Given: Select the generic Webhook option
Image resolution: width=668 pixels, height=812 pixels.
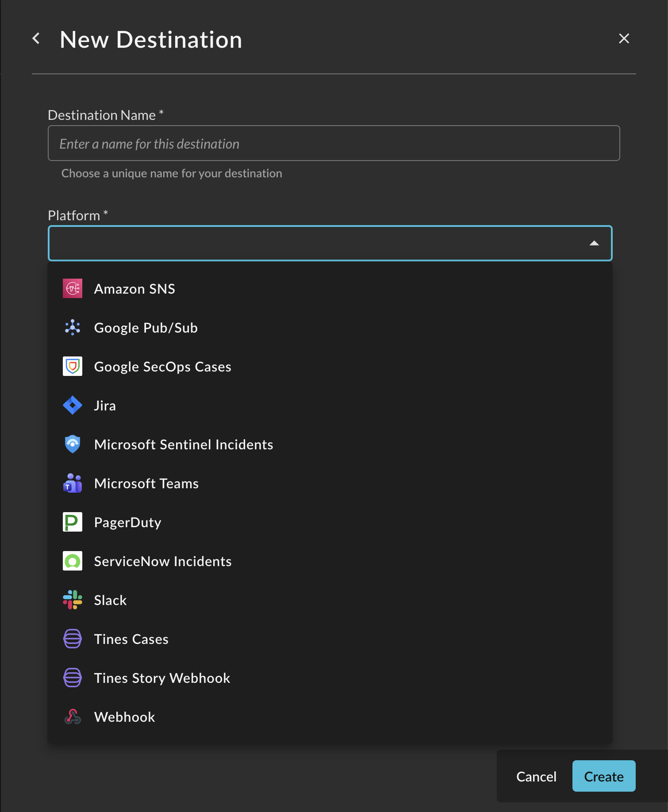Looking at the screenshot, I should [330, 717].
